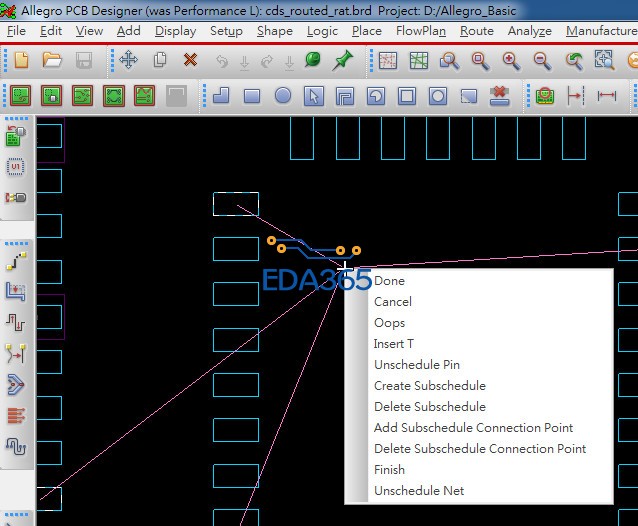This screenshot has height=526, width=638.
Task: Click the highlighted white dashed pin pad
Action: [x=235, y=204]
